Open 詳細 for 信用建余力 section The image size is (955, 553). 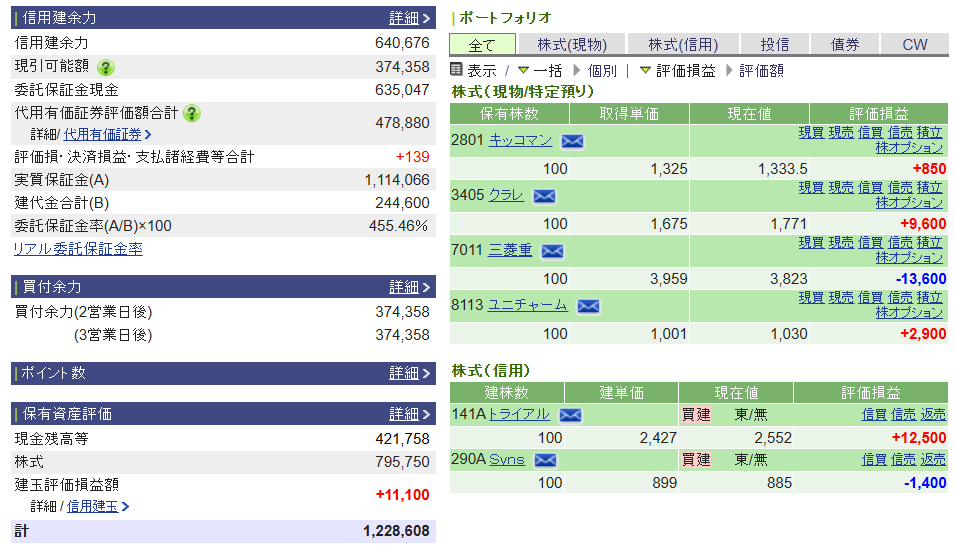click(x=409, y=18)
